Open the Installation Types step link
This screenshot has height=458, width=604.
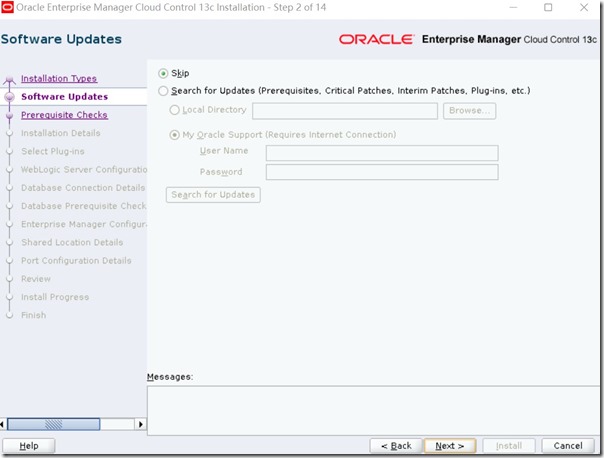click(x=59, y=79)
